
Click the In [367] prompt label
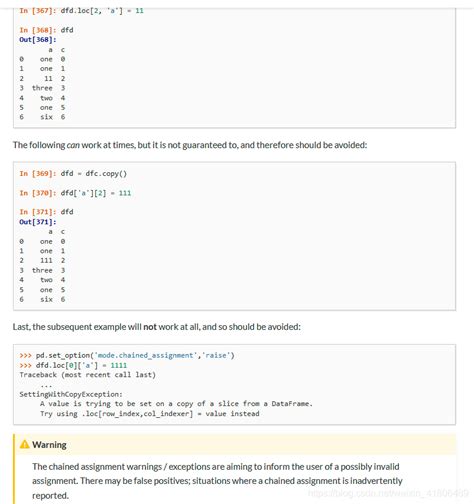point(38,11)
